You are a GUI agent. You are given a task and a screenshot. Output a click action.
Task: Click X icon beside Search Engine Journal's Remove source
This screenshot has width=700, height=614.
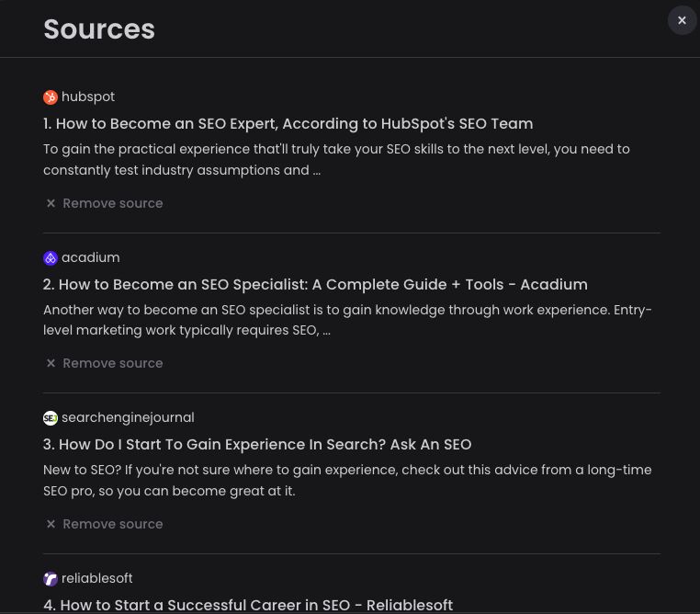pos(51,524)
